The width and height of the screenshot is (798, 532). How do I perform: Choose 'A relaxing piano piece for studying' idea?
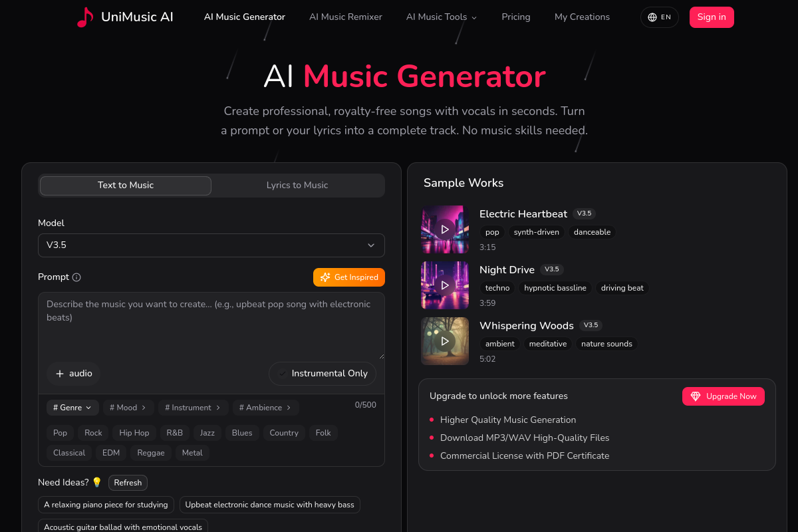click(106, 505)
